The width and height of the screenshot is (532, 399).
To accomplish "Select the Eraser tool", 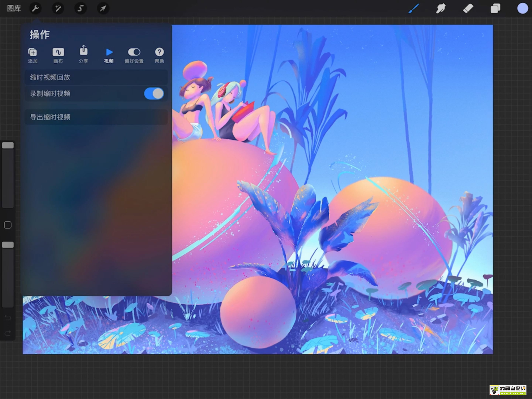I will pos(468,9).
